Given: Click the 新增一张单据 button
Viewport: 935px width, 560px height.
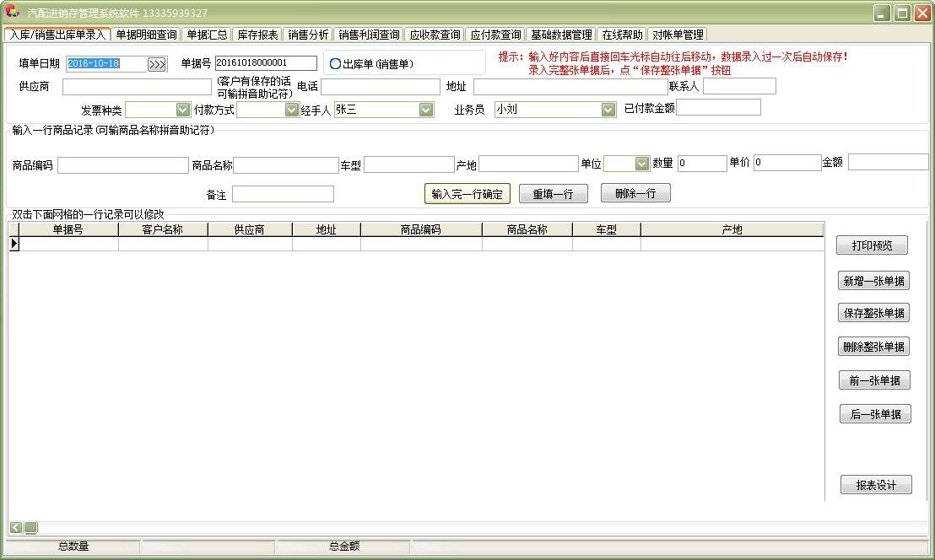Looking at the screenshot, I should pyautogui.click(x=873, y=281).
